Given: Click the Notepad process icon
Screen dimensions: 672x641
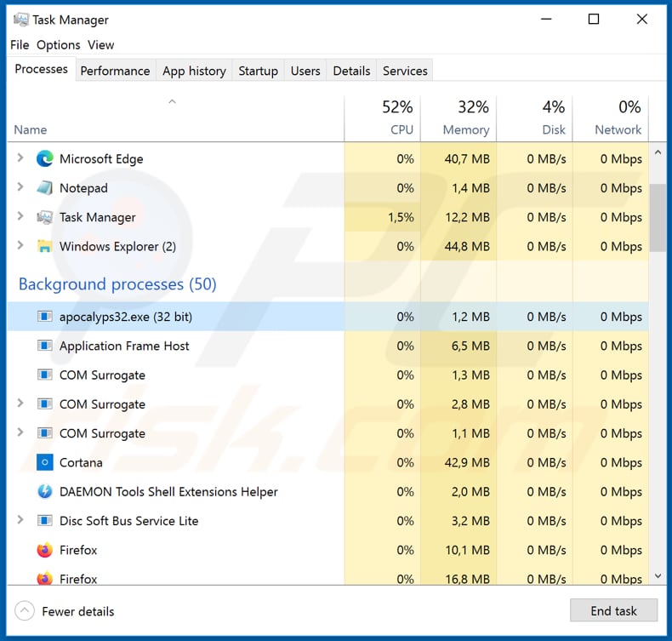Looking at the screenshot, I should 44,188.
